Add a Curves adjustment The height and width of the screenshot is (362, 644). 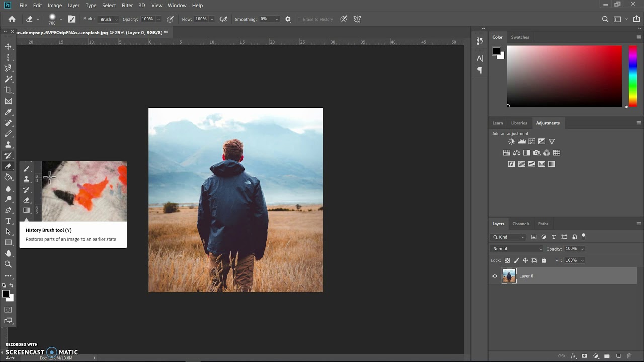coord(532,141)
